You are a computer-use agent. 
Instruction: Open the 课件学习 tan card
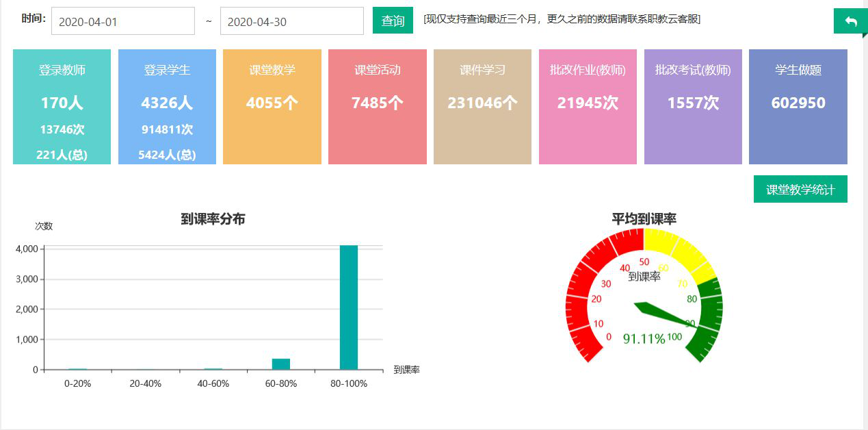(x=482, y=107)
